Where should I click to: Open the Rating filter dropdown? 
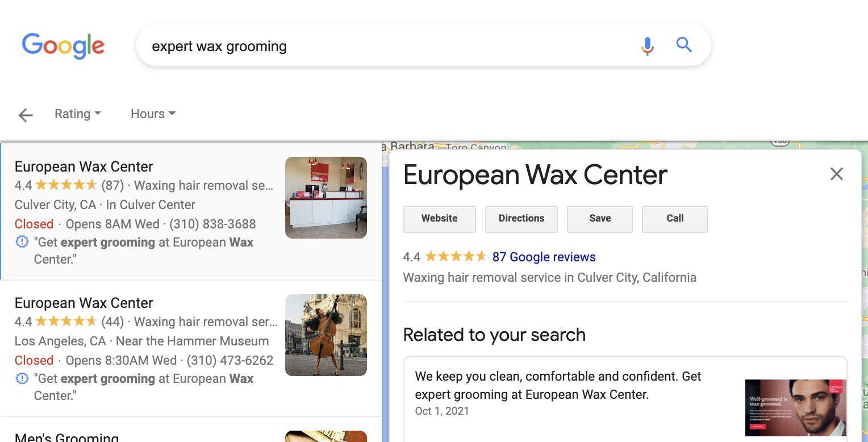pyautogui.click(x=77, y=114)
